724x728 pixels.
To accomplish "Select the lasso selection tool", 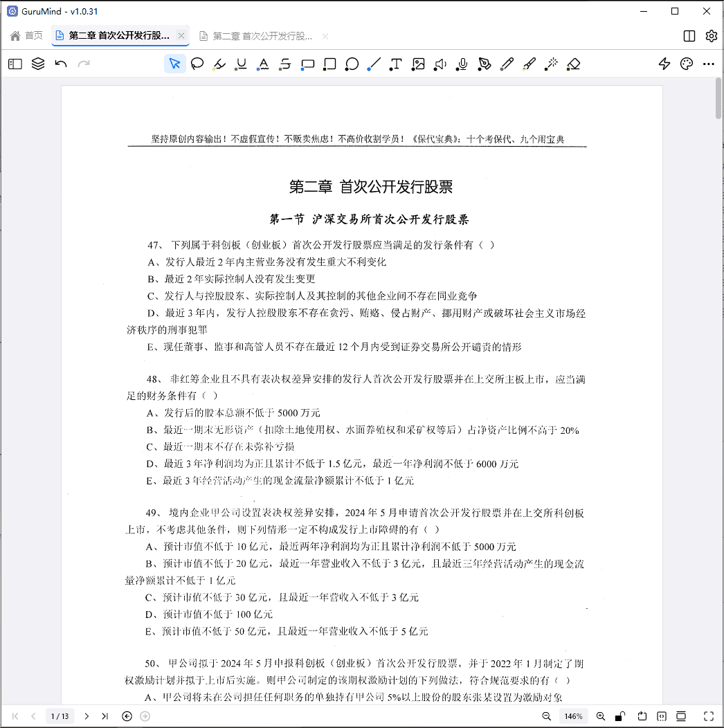I will (x=197, y=64).
